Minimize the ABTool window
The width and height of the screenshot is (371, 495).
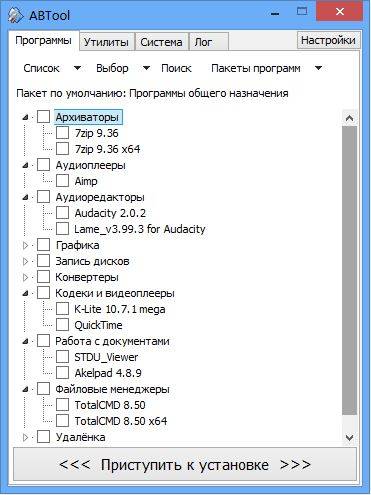pos(275,13)
